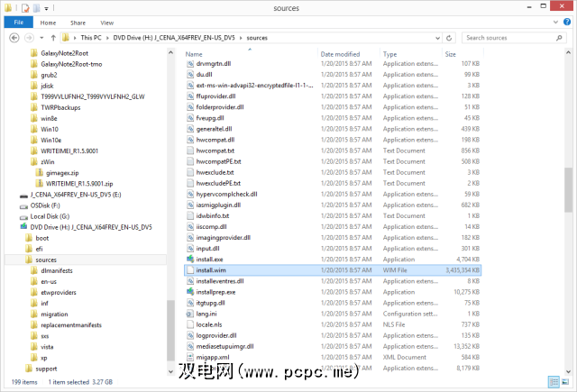
Task: Select installprep.exe file icon
Action: point(190,292)
